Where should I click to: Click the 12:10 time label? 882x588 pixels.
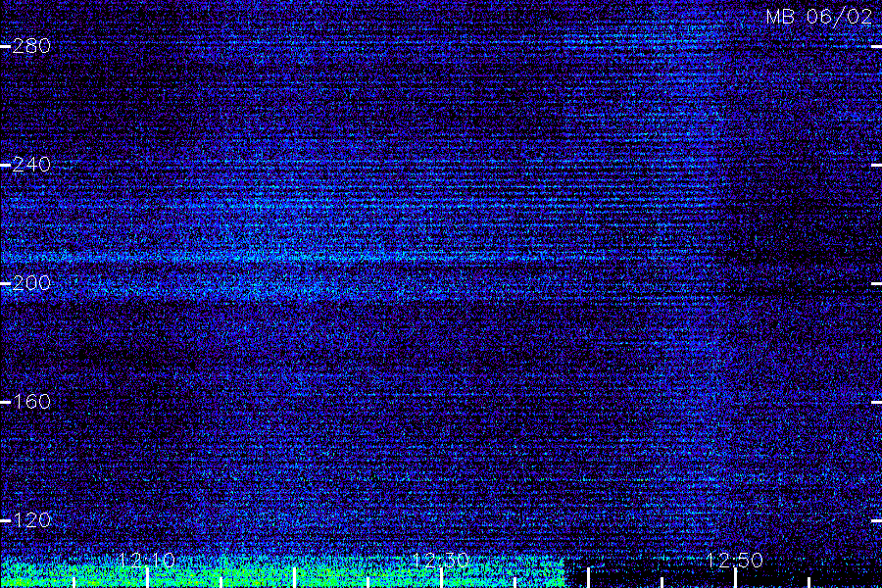147,560
